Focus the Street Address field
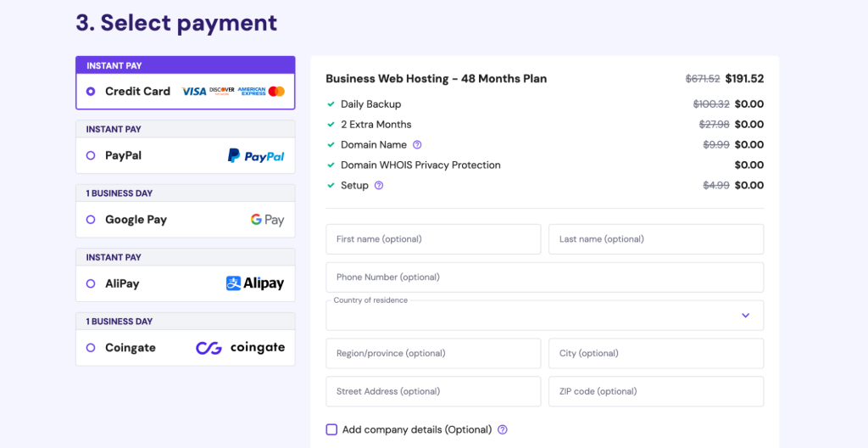The width and height of the screenshot is (868, 448). pyautogui.click(x=433, y=391)
